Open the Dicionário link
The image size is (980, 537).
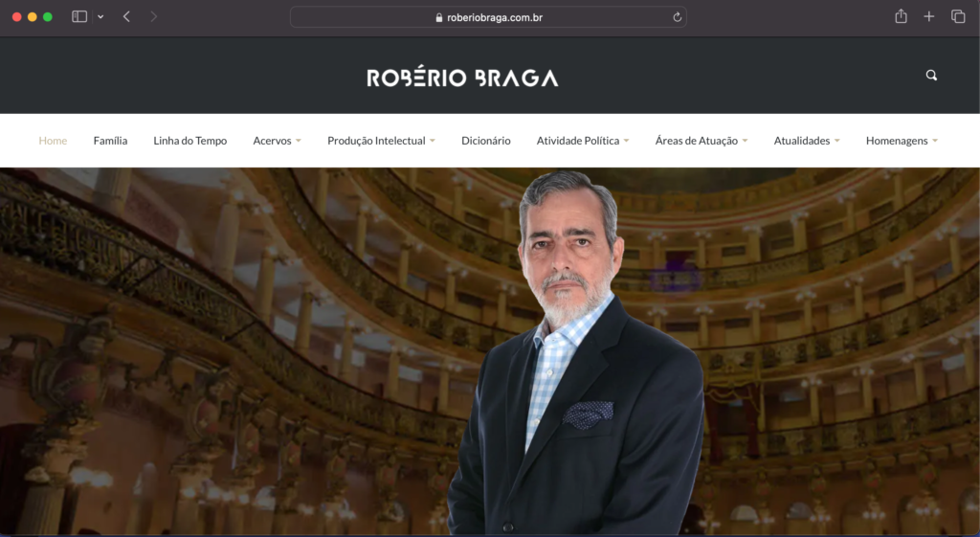[485, 141]
